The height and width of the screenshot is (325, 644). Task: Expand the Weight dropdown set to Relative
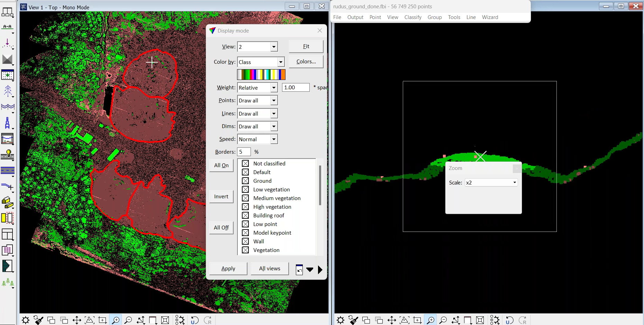pyautogui.click(x=274, y=88)
